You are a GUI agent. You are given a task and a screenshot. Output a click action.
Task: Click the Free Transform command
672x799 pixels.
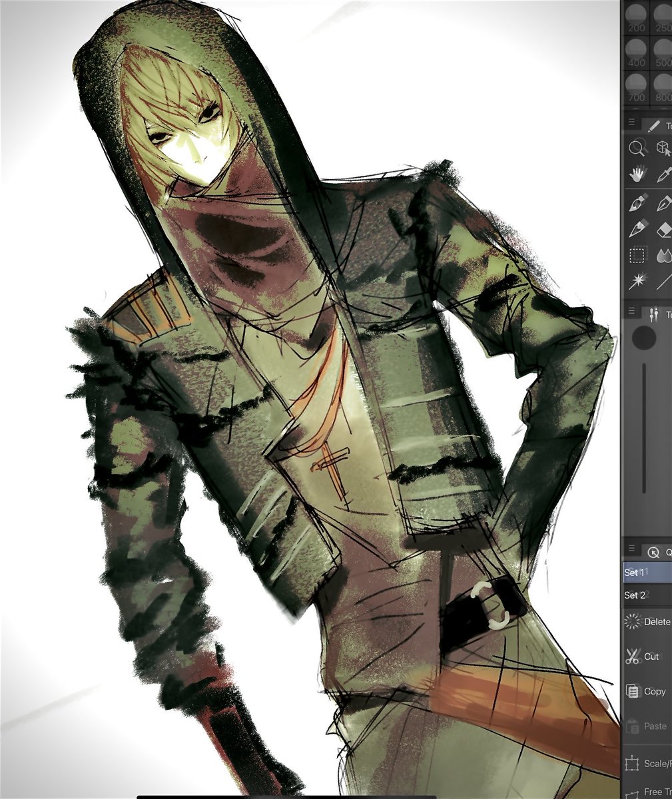click(x=647, y=791)
